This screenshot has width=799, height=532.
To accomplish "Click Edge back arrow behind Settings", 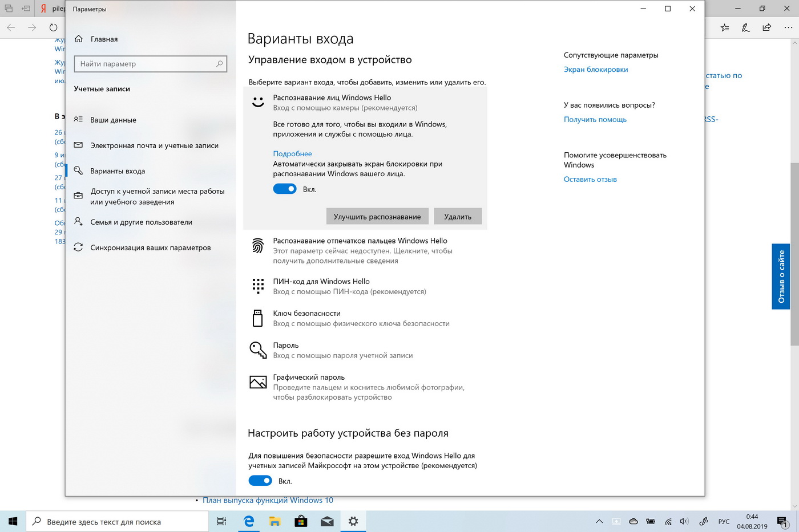I will tap(11, 27).
